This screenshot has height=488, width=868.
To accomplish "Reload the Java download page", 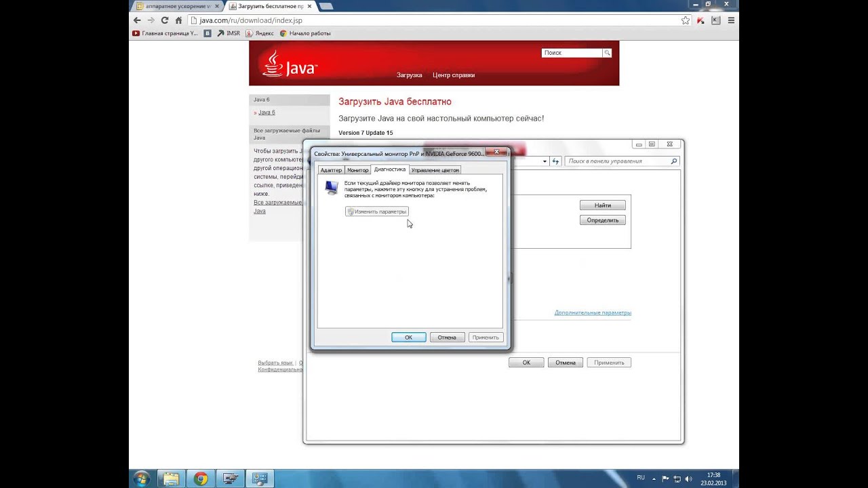I will tap(165, 20).
